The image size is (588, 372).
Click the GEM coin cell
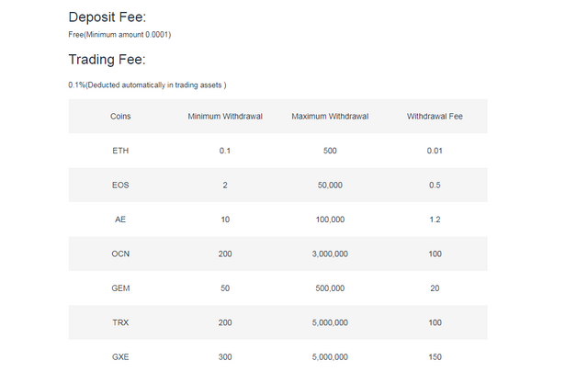coord(120,288)
